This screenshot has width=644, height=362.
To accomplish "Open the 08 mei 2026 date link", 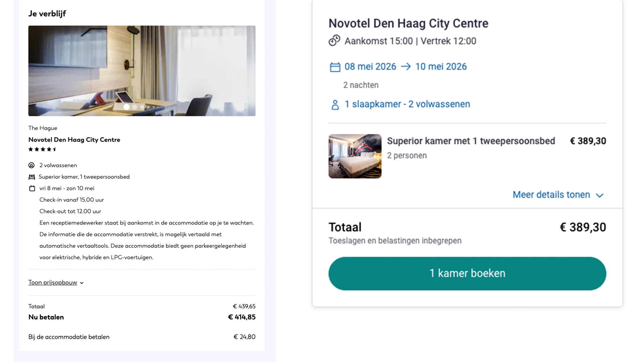I will click(370, 67).
